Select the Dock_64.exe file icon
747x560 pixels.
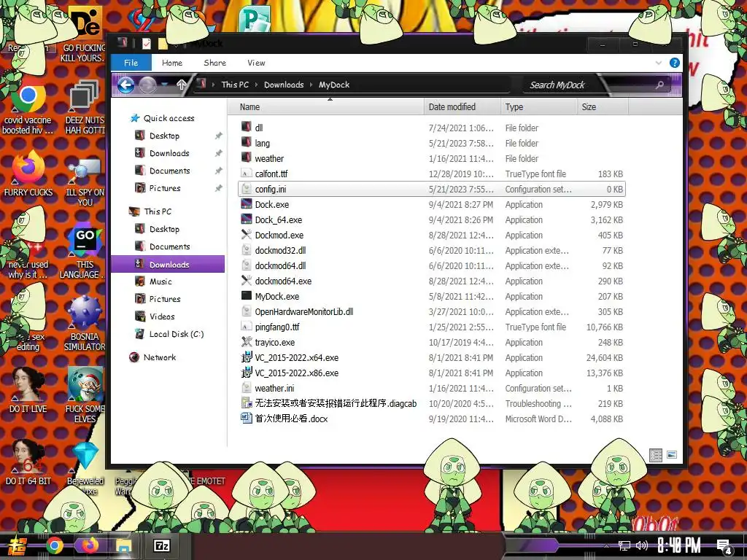click(x=247, y=219)
